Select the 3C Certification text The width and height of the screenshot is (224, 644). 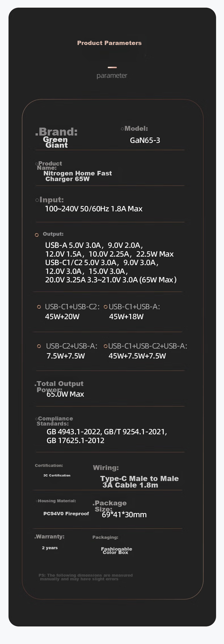(x=57, y=475)
